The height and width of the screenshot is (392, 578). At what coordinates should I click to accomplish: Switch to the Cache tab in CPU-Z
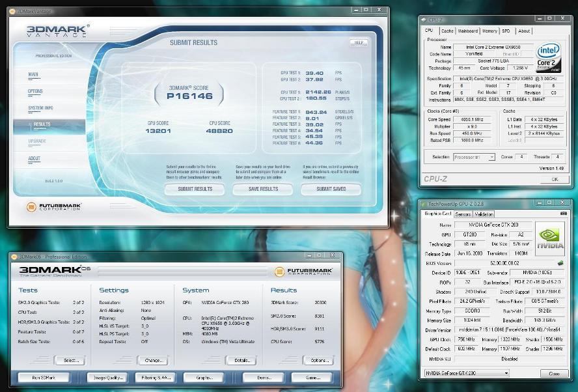click(x=447, y=31)
